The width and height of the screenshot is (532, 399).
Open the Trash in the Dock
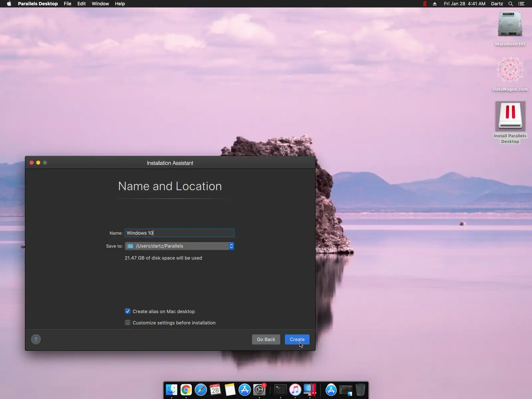coord(360,390)
